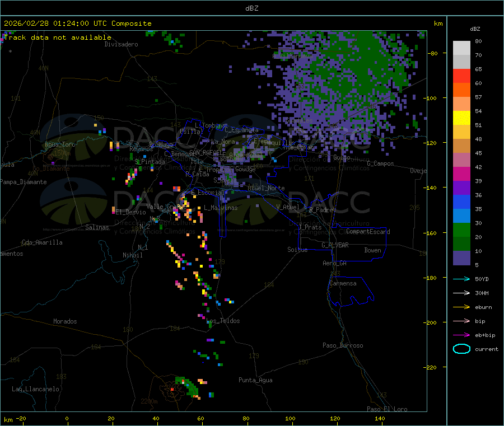Click the 'dBZ' title at the top
The height and width of the screenshot is (426, 504).
click(251, 8)
